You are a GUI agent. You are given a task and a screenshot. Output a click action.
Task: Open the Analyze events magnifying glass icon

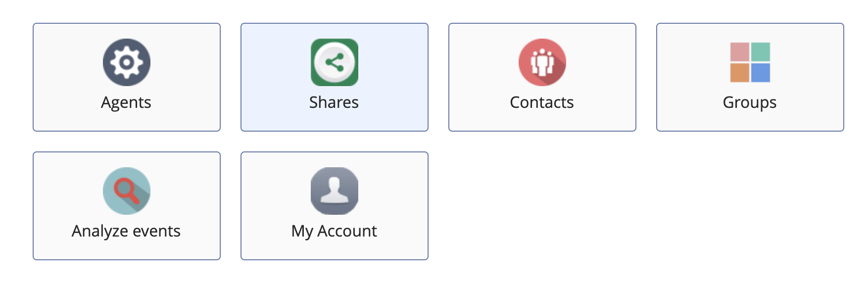(127, 191)
